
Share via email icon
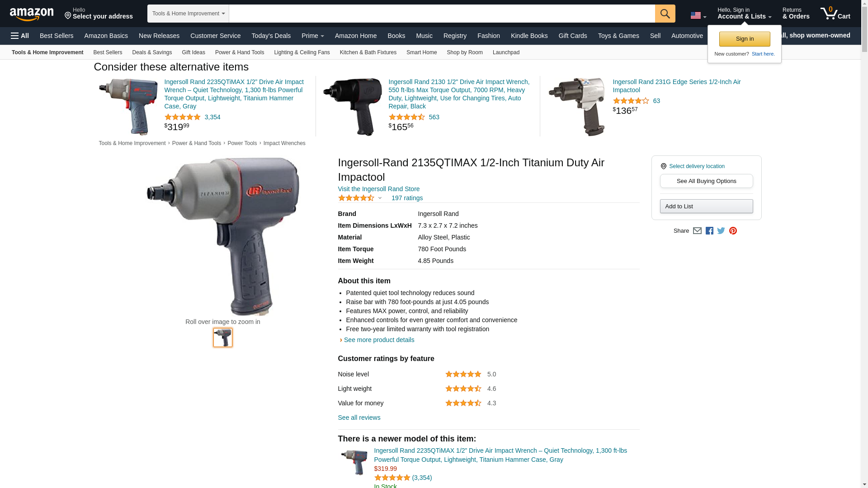[697, 231]
